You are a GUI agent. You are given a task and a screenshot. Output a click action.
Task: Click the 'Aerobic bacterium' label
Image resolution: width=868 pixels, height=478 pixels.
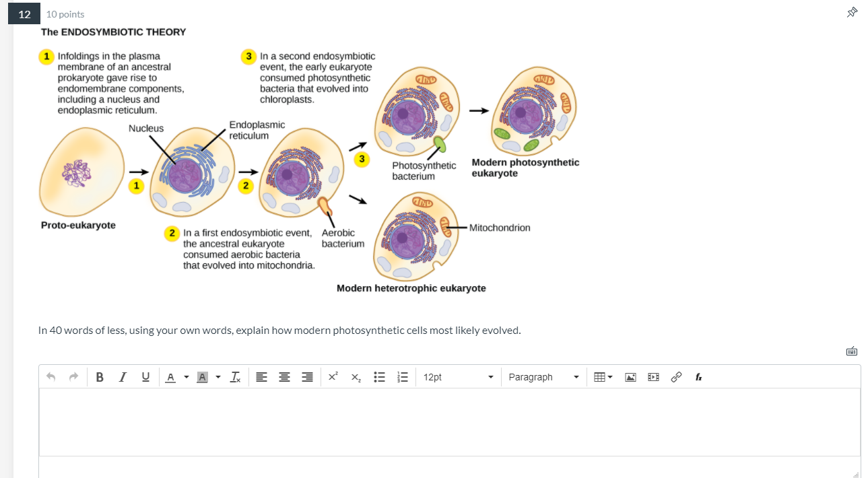(x=343, y=238)
